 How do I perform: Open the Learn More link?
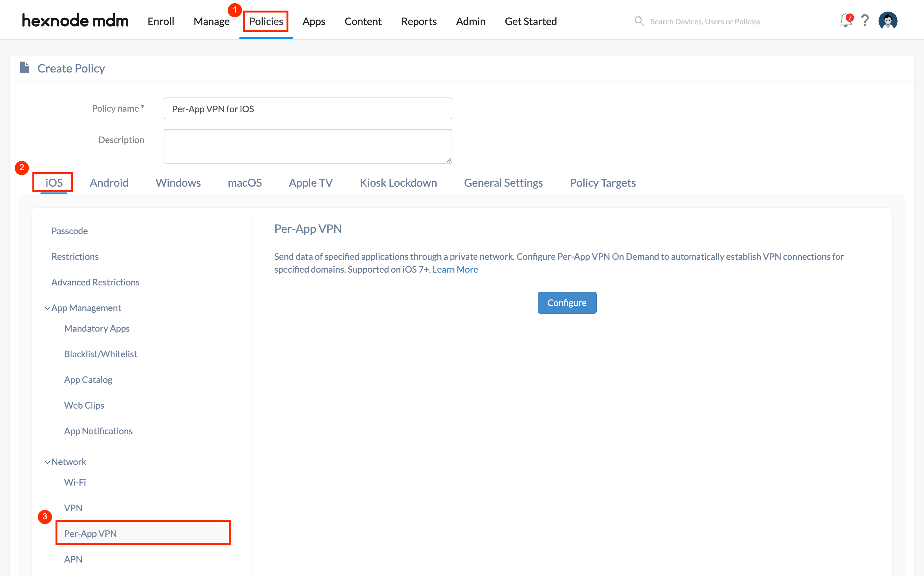pyautogui.click(x=455, y=269)
